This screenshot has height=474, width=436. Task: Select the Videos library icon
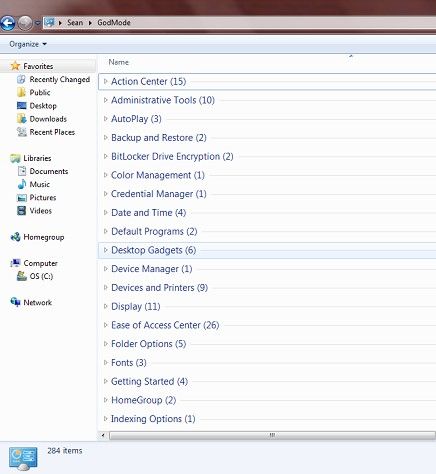22,211
